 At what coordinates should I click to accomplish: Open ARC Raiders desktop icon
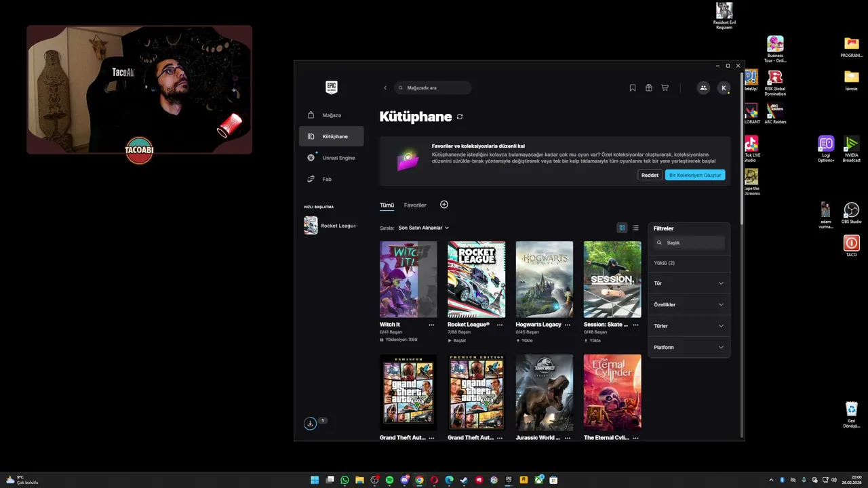775,113
